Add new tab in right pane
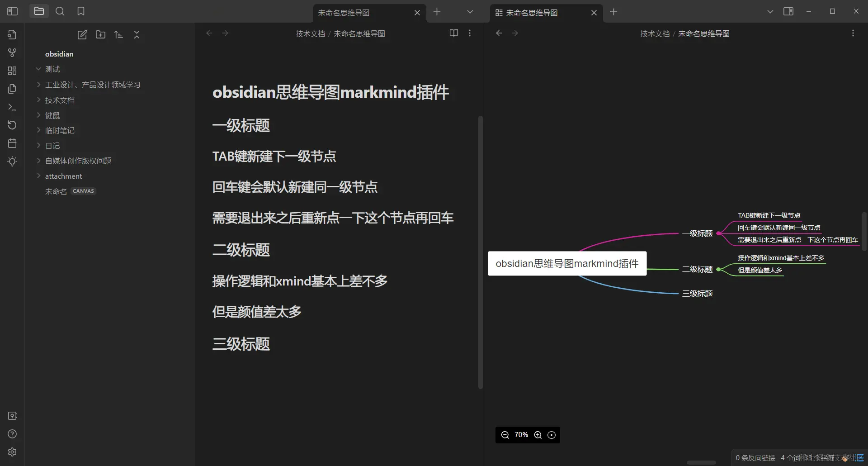The image size is (868, 466). tap(613, 12)
